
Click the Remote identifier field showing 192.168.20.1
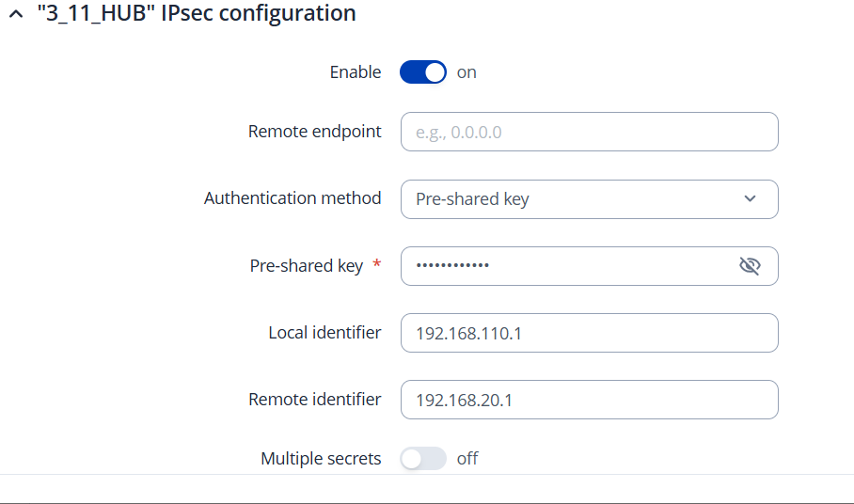tap(589, 400)
